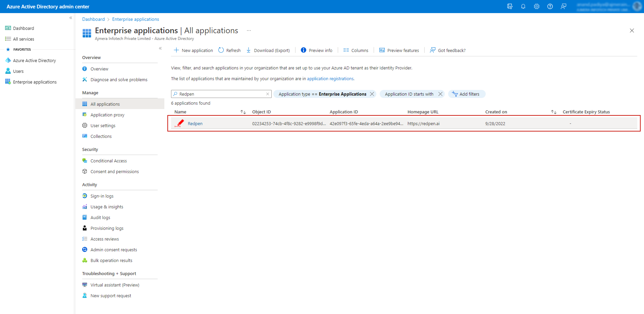
Task: Click the https://redpen.ai homepage cell
Action: 423,123
